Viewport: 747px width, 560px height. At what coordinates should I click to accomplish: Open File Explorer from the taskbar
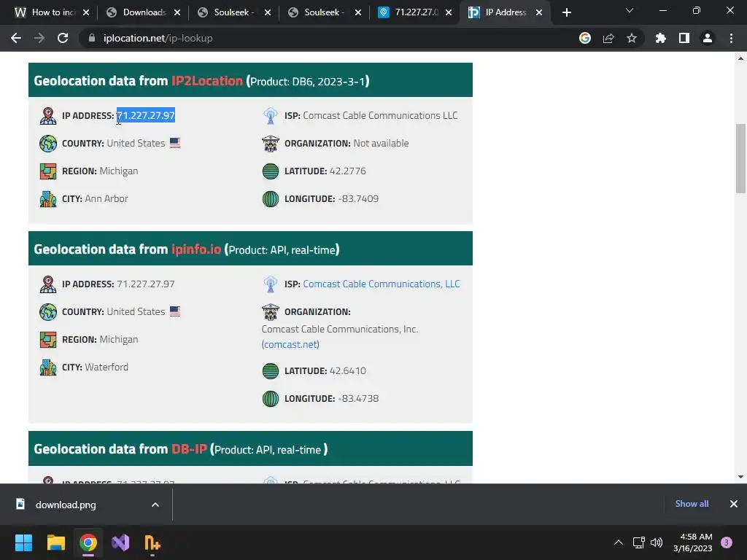click(55, 542)
